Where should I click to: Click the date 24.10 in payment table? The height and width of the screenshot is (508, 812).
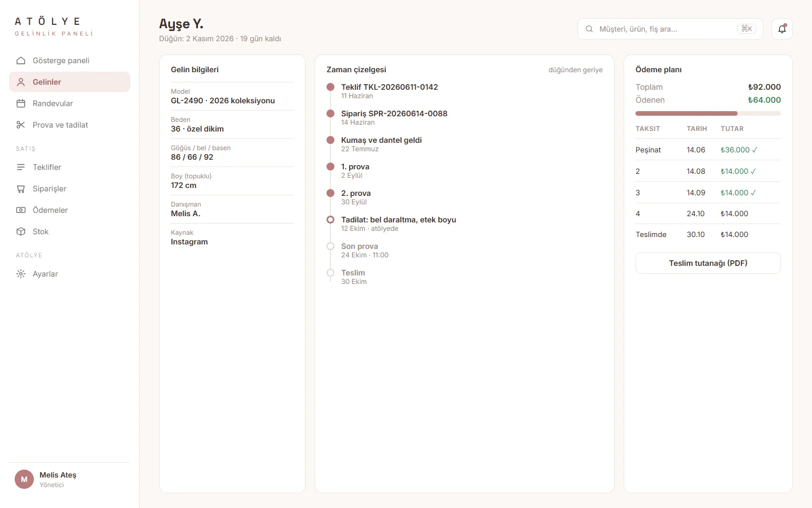[696, 213]
